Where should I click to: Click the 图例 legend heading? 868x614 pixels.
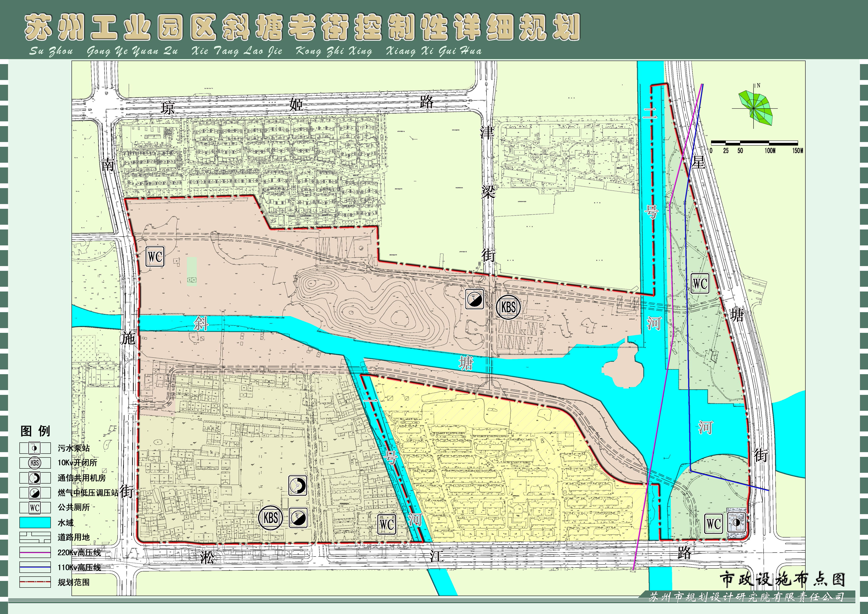(35, 431)
